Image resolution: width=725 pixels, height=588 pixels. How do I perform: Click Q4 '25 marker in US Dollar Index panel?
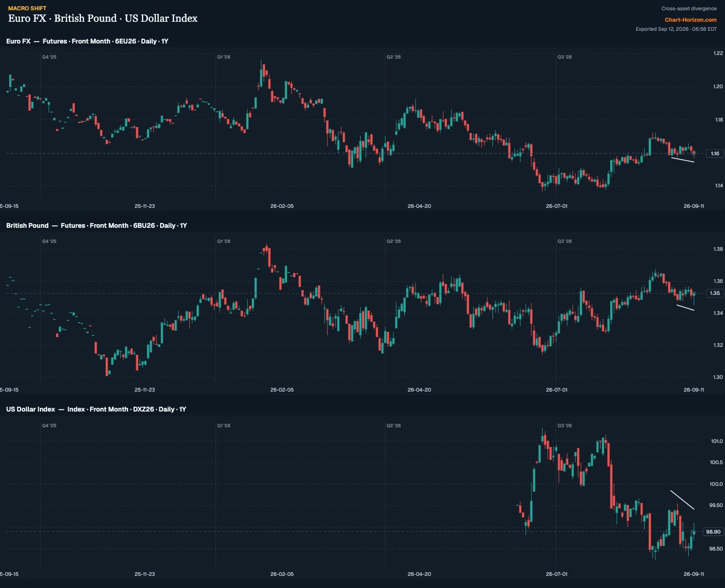[x=49, y=425]
